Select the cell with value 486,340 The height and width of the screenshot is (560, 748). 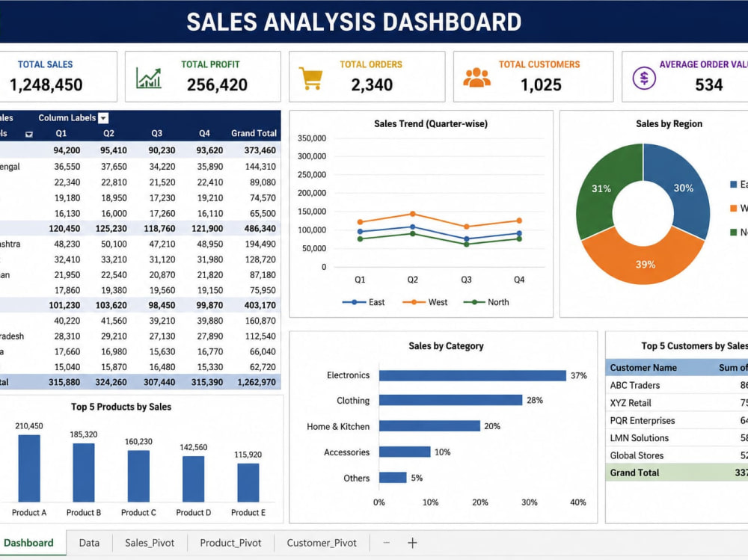click(x=260, y=229)
